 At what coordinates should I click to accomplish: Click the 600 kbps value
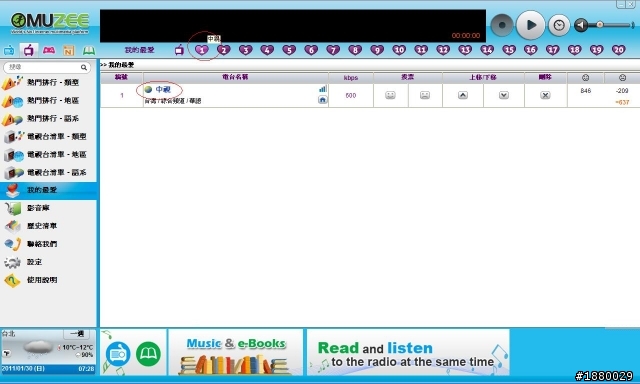[351, 95]
